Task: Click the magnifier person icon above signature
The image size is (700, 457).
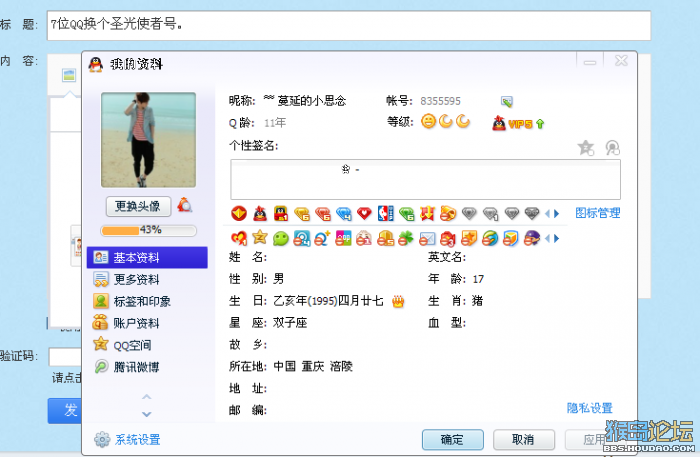Action: point(612,148)
